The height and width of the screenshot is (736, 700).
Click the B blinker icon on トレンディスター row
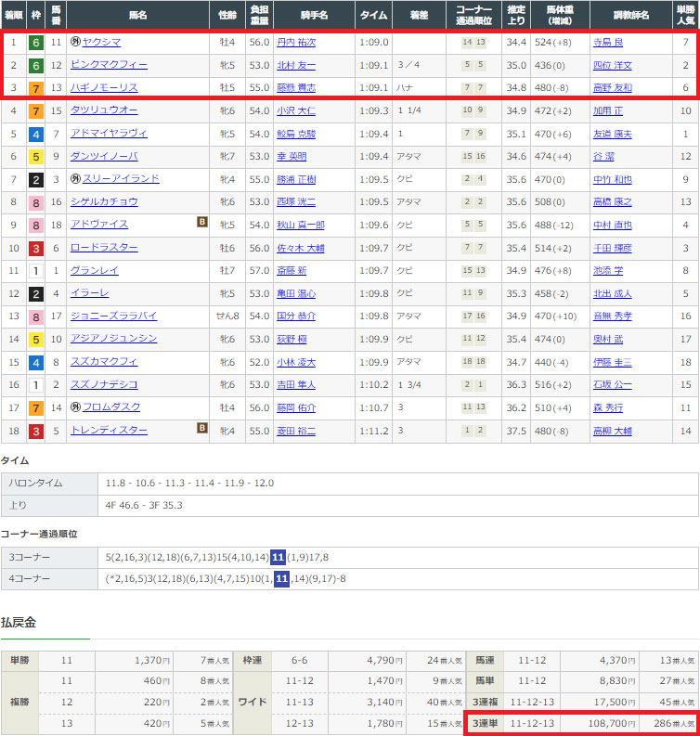coord(201,429)
